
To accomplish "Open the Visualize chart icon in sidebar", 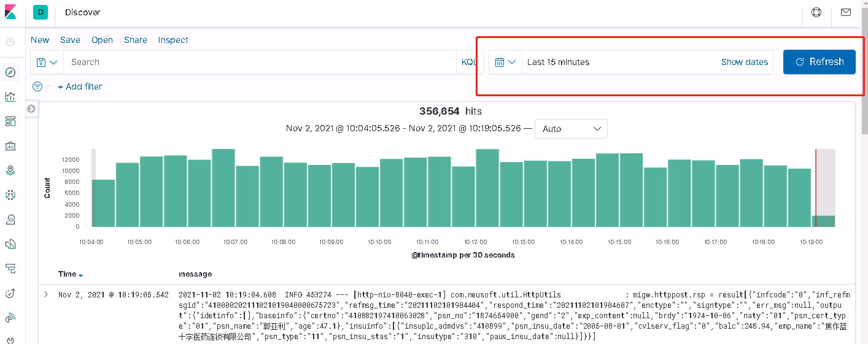I will [10, 97].
